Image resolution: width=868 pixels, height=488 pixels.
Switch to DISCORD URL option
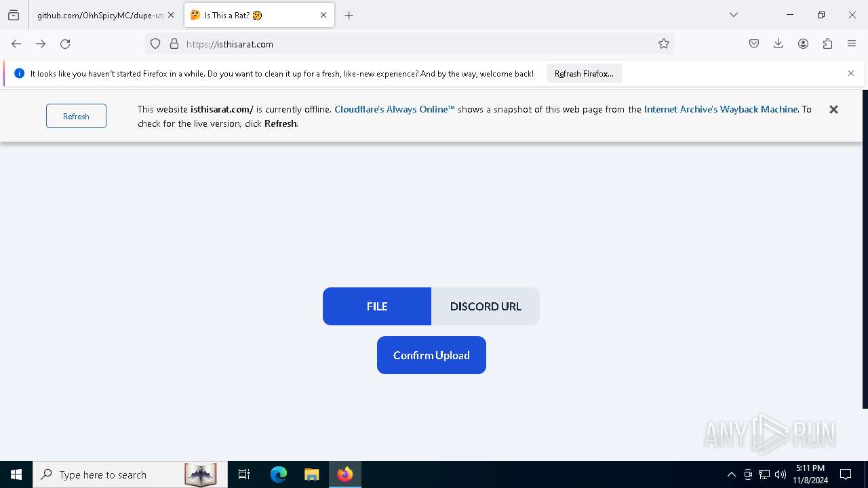pyautogui.click(x=486, y=306)
